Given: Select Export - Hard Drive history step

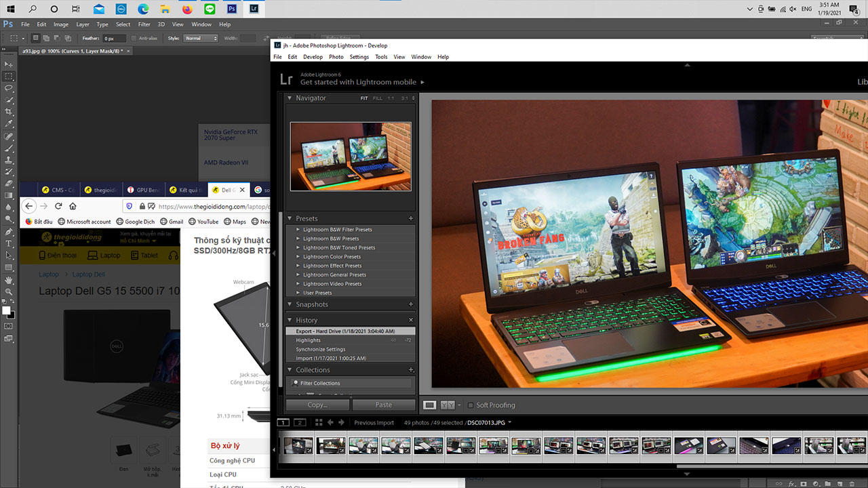Looking at the screenshot, I should click(351, 331).
